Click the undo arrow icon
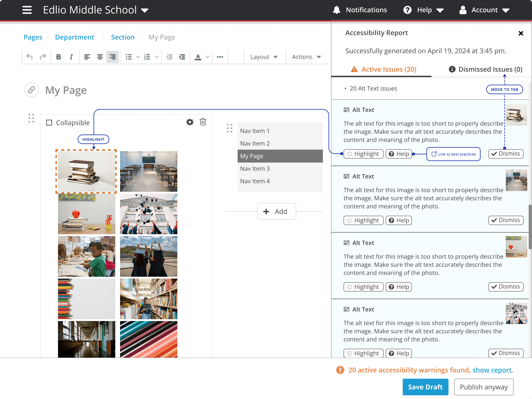The height and width of the screenshot is (399, 532). coord(30,57)
